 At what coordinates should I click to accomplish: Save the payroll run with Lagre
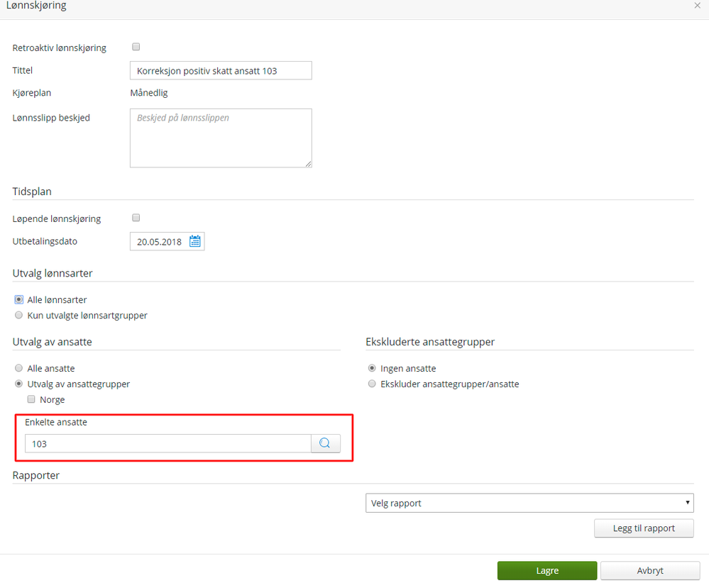[547, 570]
